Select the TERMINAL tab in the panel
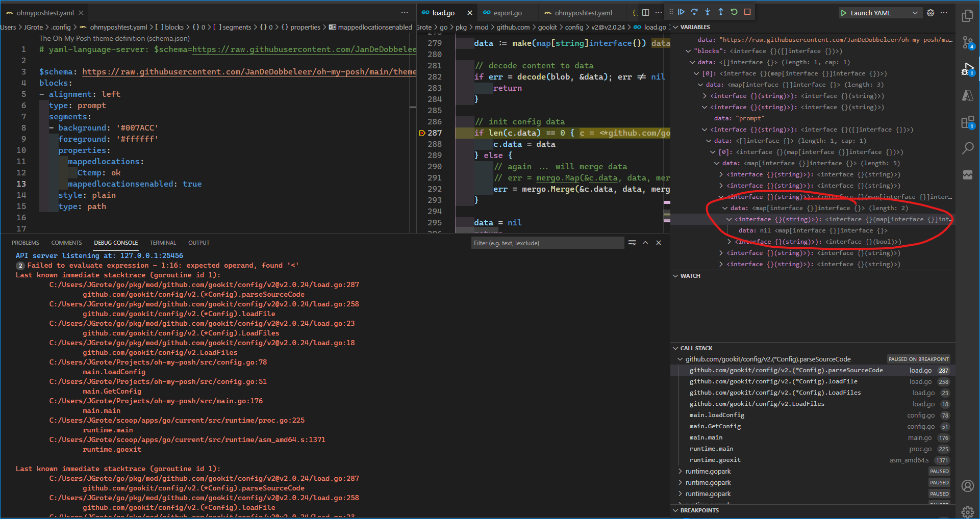This screenshot has height=519, width=980. point(163,242)
